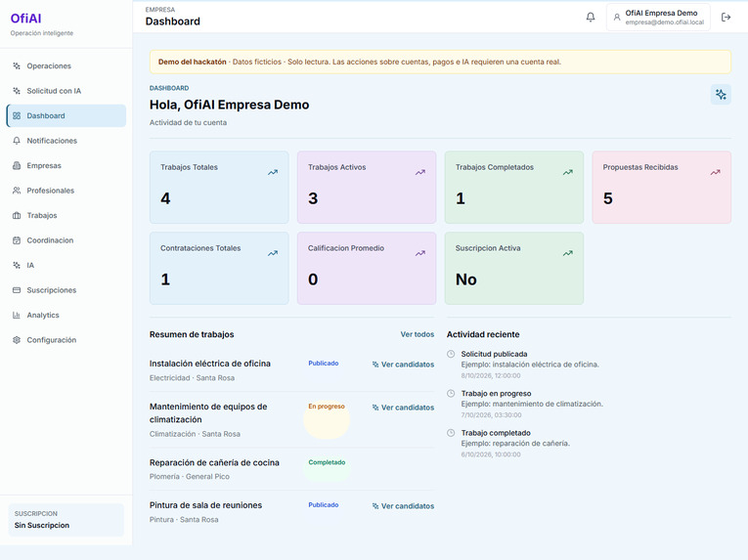Click trend arrow on Calificacion Promedio card

[x=419, y=253]
